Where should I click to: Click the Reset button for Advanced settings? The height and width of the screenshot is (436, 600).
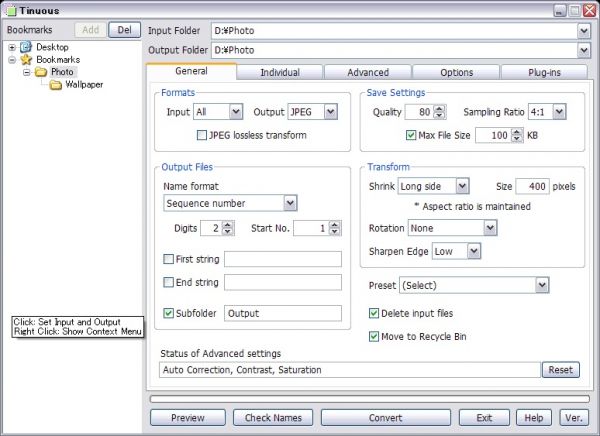pyautogui.click(x=560, y=370)
